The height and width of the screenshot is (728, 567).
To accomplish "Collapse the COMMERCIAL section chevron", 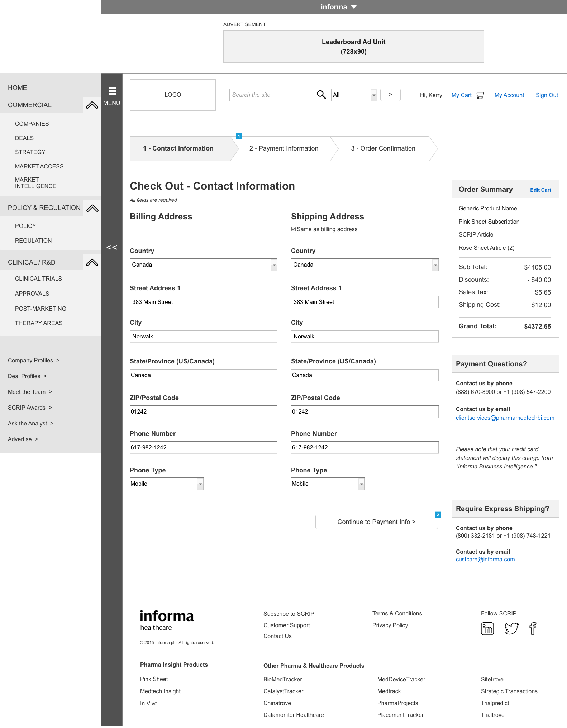I will click(x=92, y=105).
